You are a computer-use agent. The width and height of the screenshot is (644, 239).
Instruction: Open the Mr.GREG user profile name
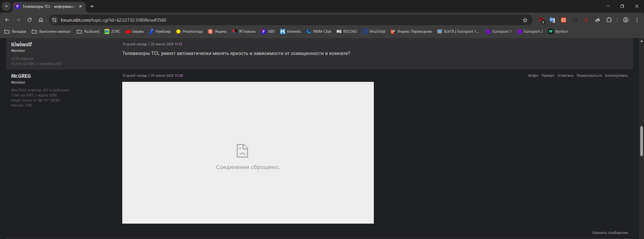(x=21, y=76)
